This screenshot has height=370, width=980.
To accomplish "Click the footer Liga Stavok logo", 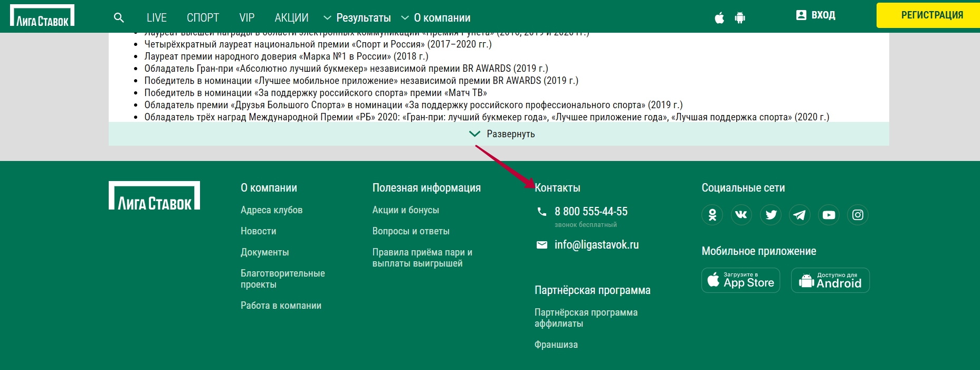I will [x=154, y=196].
